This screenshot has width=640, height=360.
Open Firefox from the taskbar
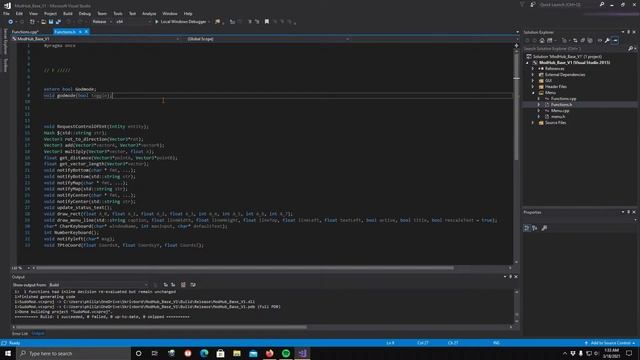click(269, 353)
